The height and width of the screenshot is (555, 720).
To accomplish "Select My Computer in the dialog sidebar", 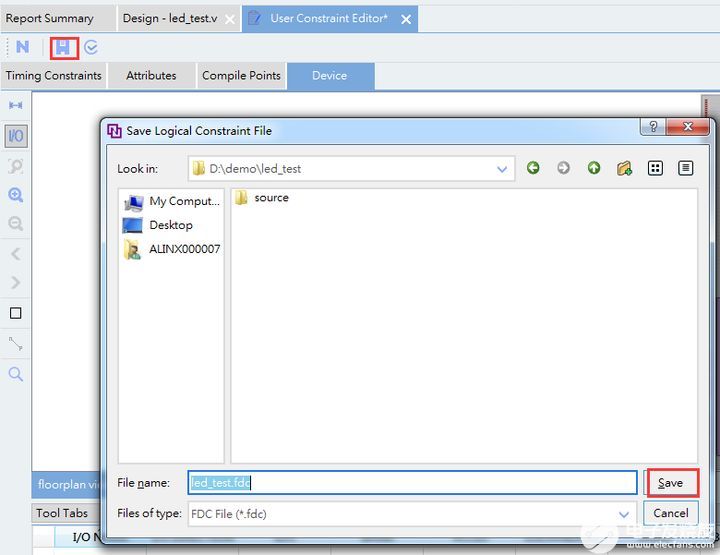I will pos(172,202).
